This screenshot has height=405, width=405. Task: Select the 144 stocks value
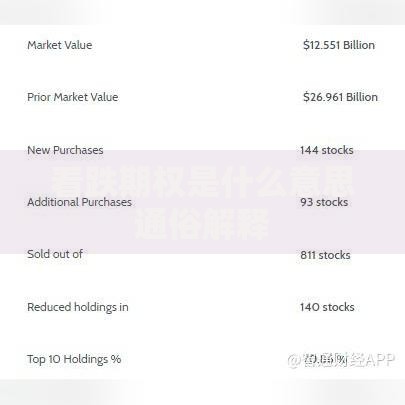(327, 150)
